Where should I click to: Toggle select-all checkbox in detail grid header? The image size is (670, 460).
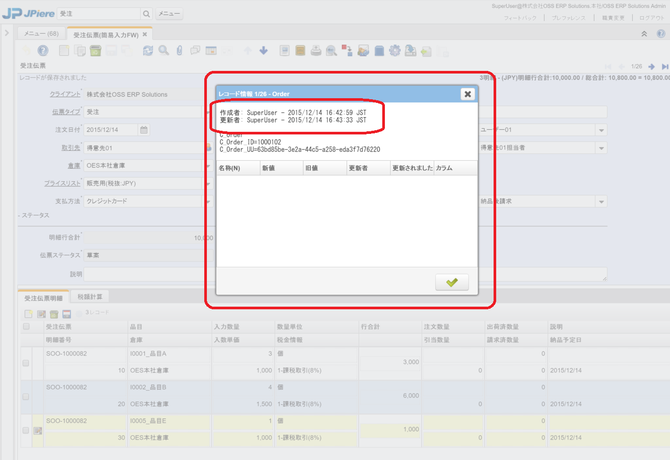[26, 327]
